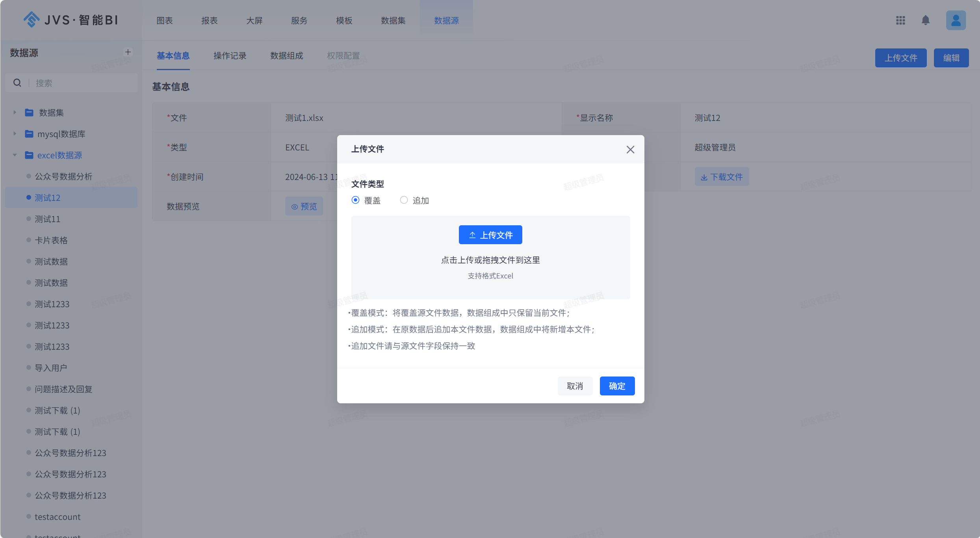Click the mysql数据库 folder icon

coord(29,134)
